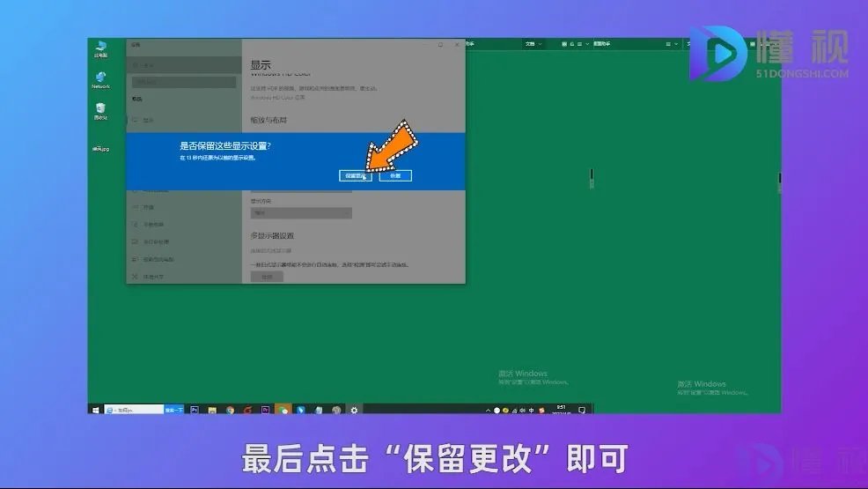This screenshot has height=489, width=868.
Task: Open the 文档 dropdown in the top bar
Action: pyautogui.click(x=533, y=44)
